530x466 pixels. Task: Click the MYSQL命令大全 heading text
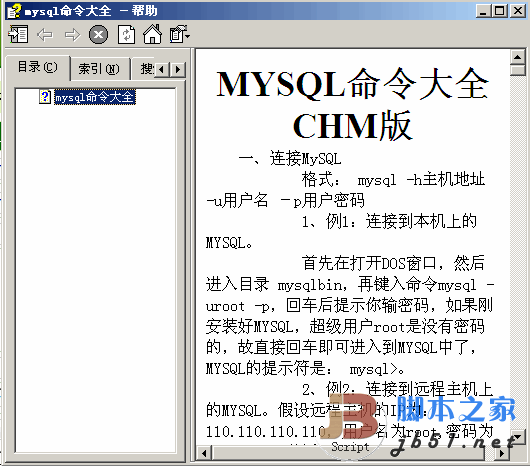tap(353, 84)
